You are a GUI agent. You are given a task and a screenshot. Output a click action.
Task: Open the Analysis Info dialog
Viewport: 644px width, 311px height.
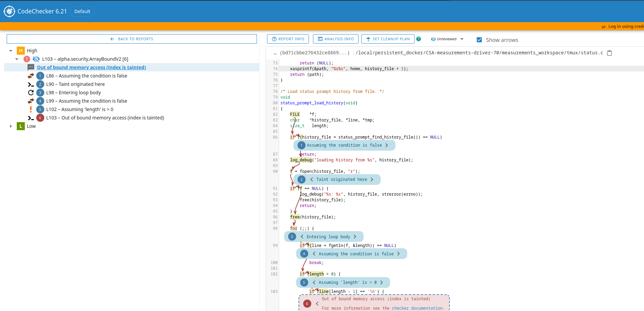click(335, 39)
